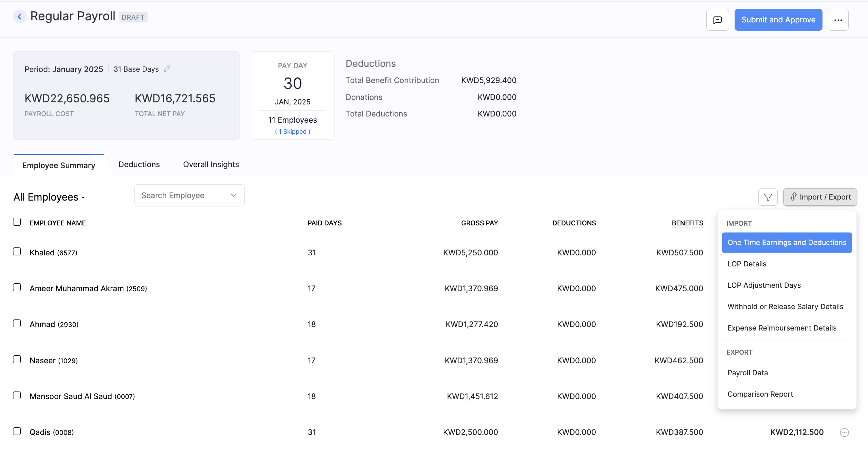The height and width of the screenshot is (457, 868).
Task: Navigate back using the back arrow
Action: point(20,16)
